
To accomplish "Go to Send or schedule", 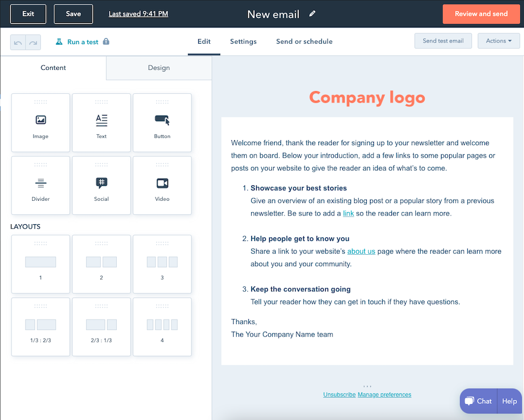I will click(303, 41).
